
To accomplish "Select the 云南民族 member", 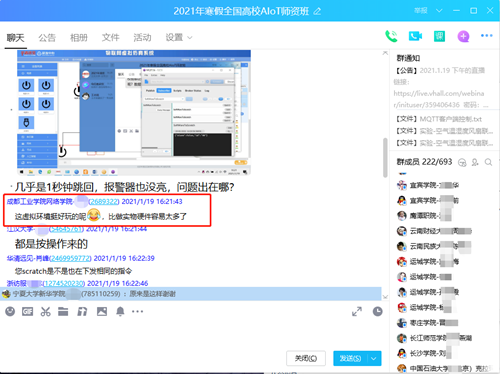I will point(434,246).
